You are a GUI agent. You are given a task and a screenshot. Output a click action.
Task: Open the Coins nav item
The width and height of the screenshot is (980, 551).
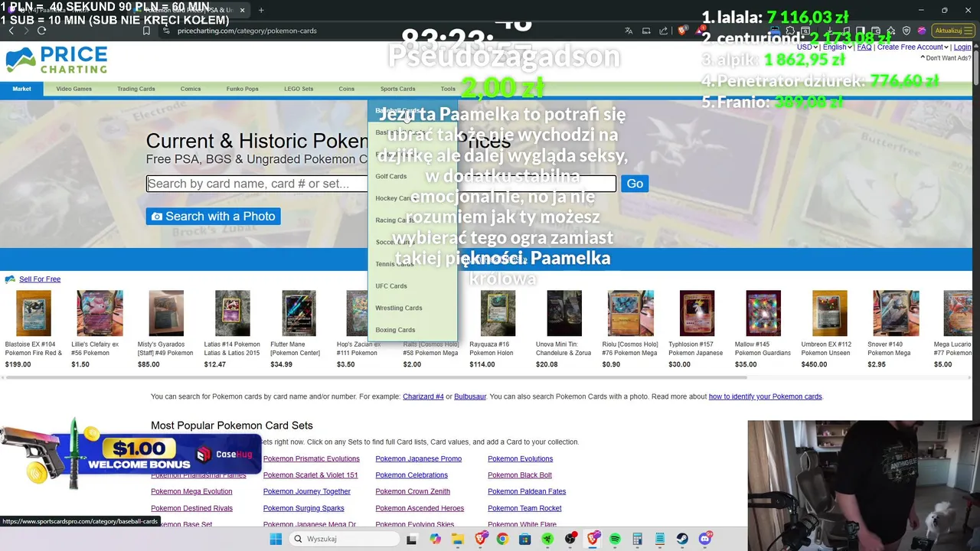click(347, 89)
